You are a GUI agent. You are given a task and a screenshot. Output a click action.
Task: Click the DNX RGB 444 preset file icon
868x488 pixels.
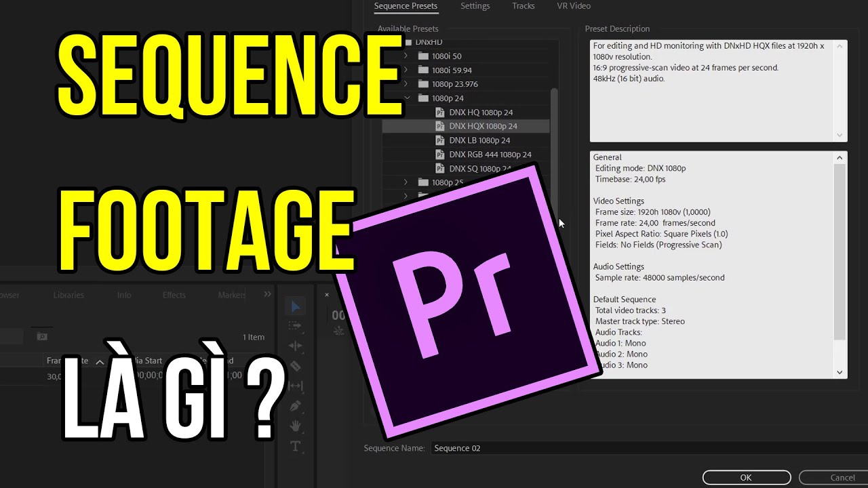coord(440,155)
